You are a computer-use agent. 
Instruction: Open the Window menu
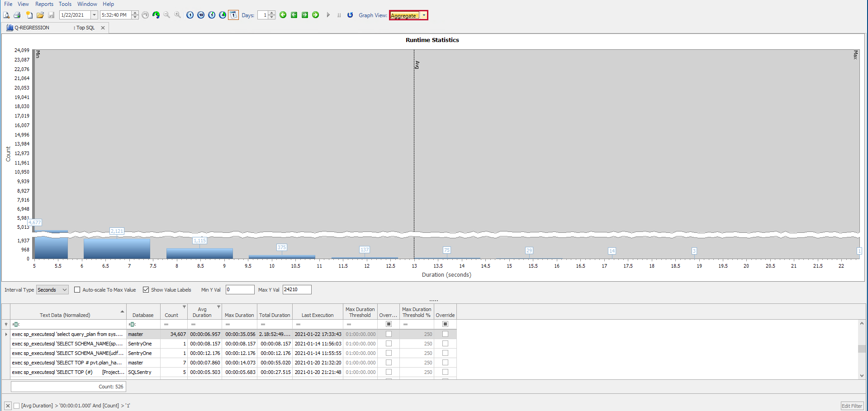[x=87, y=4]
